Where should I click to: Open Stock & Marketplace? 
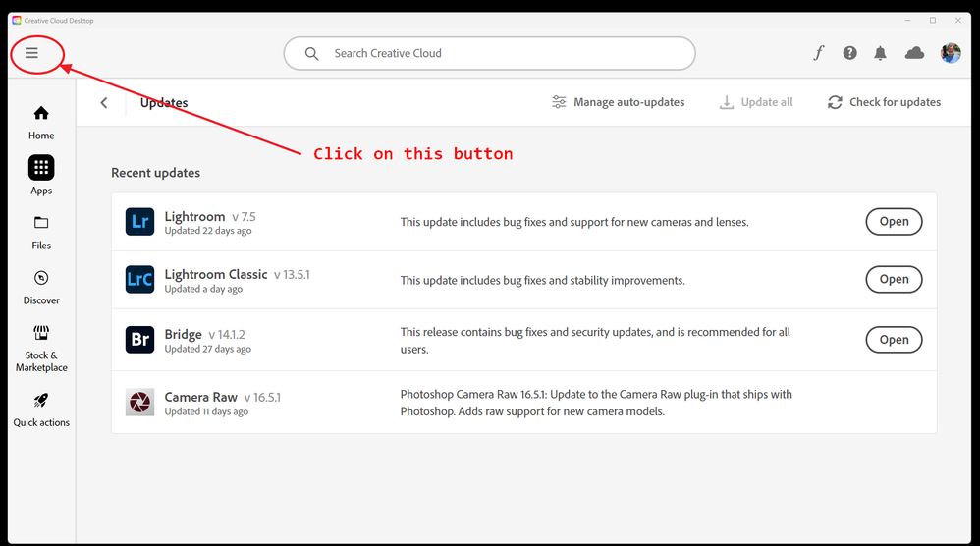pos(41,349)
